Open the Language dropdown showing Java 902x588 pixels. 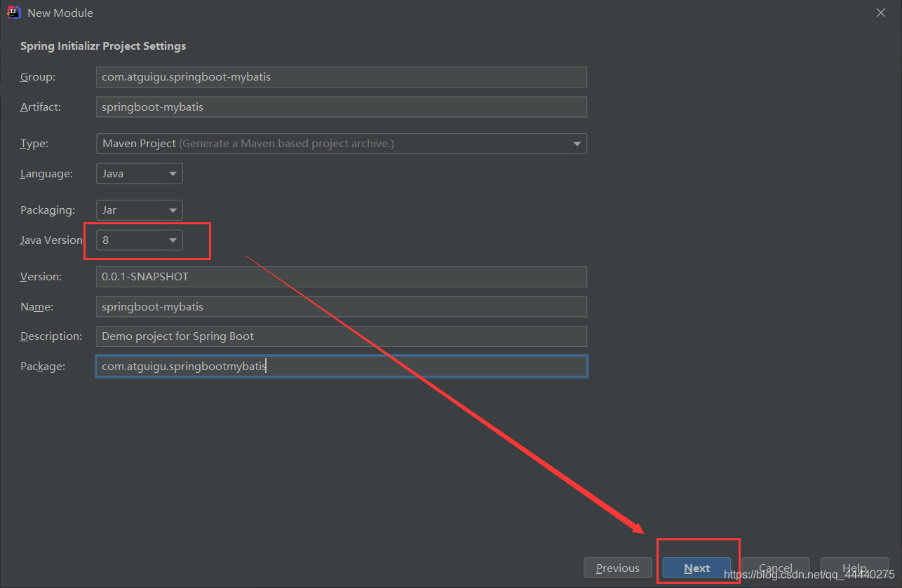click(140, 173)
